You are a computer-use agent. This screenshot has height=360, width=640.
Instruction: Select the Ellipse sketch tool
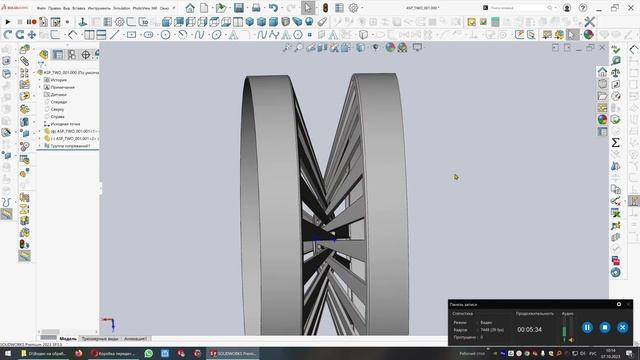216,35
